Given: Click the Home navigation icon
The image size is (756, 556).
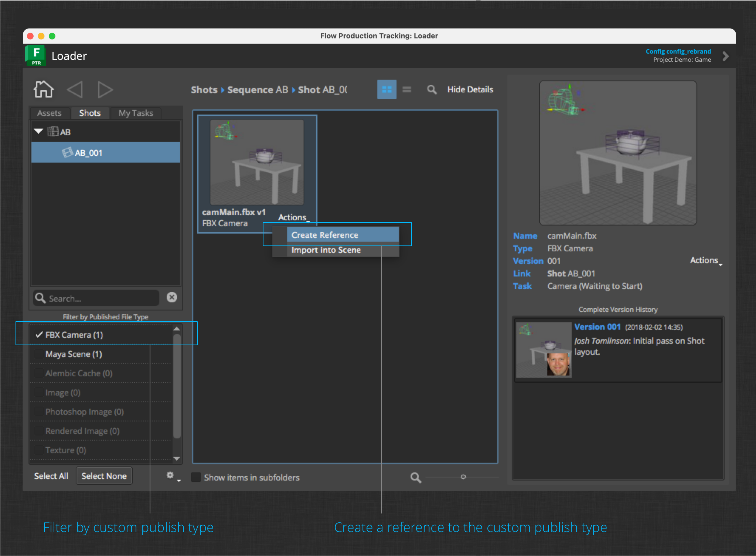Looking at the screenshot, I should (x=44, y=89).
